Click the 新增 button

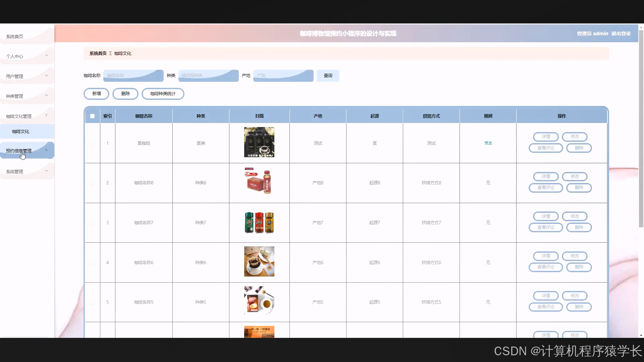coord(96,94)
